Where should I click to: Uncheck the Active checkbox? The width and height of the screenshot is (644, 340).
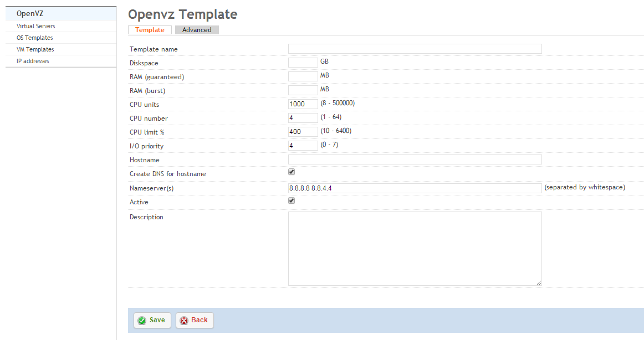point(292,200)
